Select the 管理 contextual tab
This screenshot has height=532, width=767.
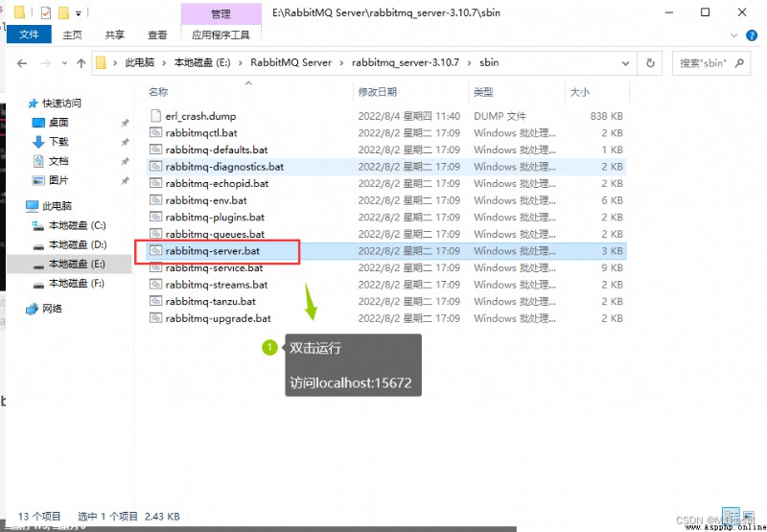click(x=221, y=14)
